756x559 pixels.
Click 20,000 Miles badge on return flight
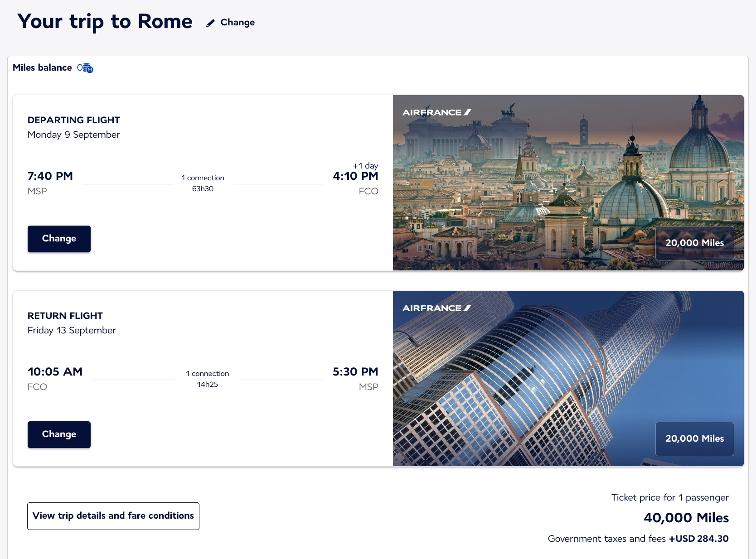coord(694,439)
